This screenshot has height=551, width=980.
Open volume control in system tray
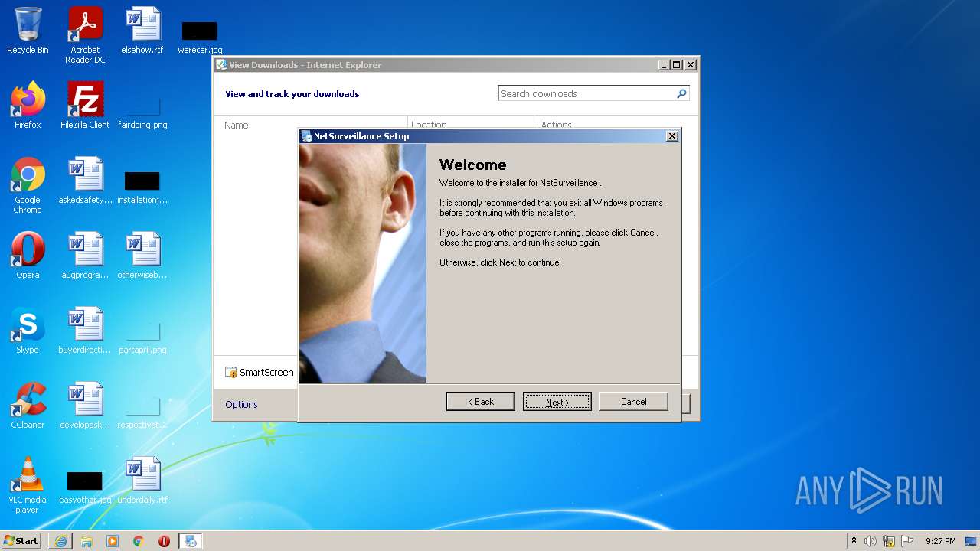871,541
